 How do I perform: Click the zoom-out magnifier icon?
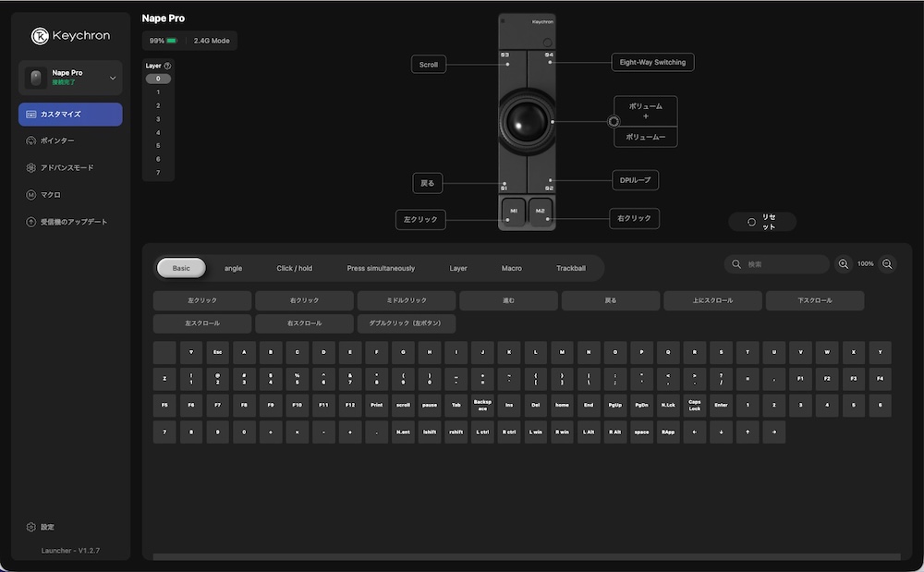[x=887, y=263]
